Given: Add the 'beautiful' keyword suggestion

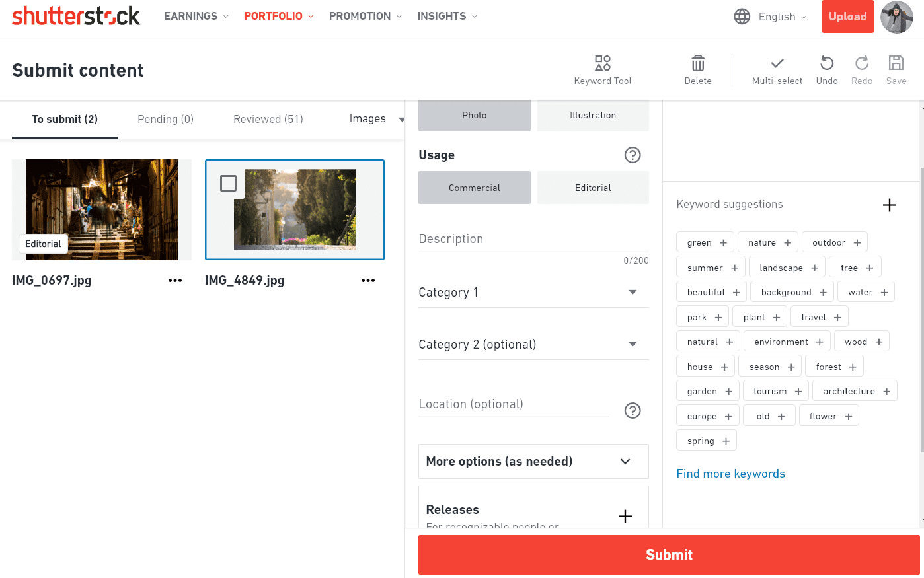Looking at the screenshot, I should (x=712, y=292).
